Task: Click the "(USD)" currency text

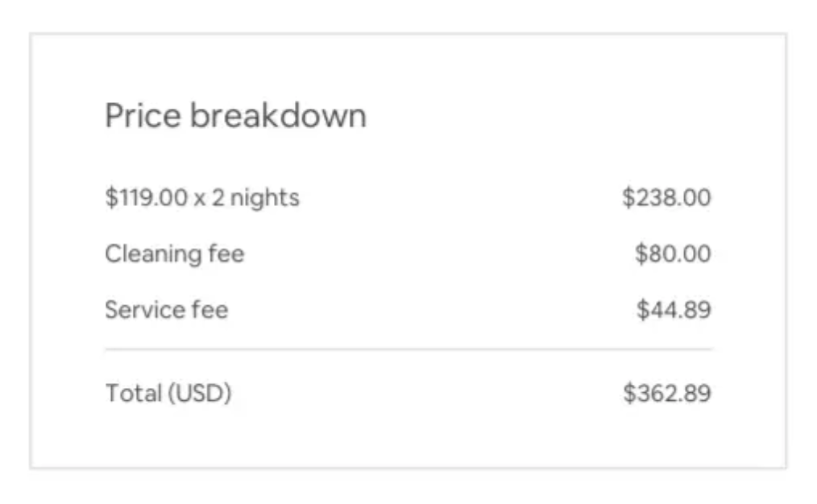Action: (x=200, y=393)
